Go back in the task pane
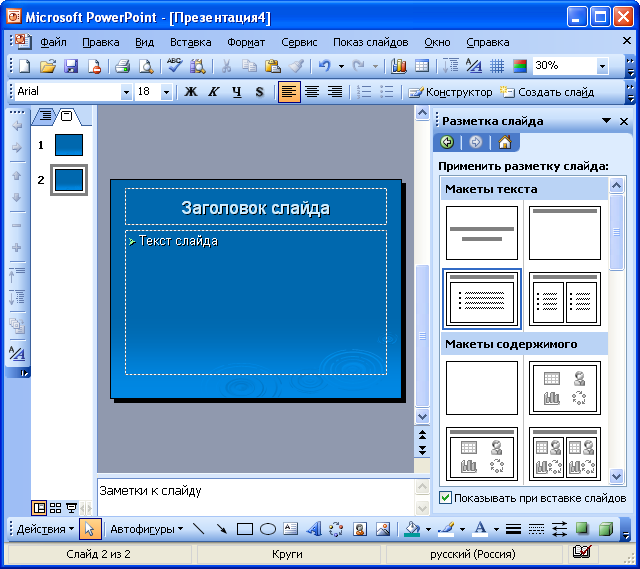Image resolution: width=640 pixels, height=569 pixels. (x=447, y=142)
